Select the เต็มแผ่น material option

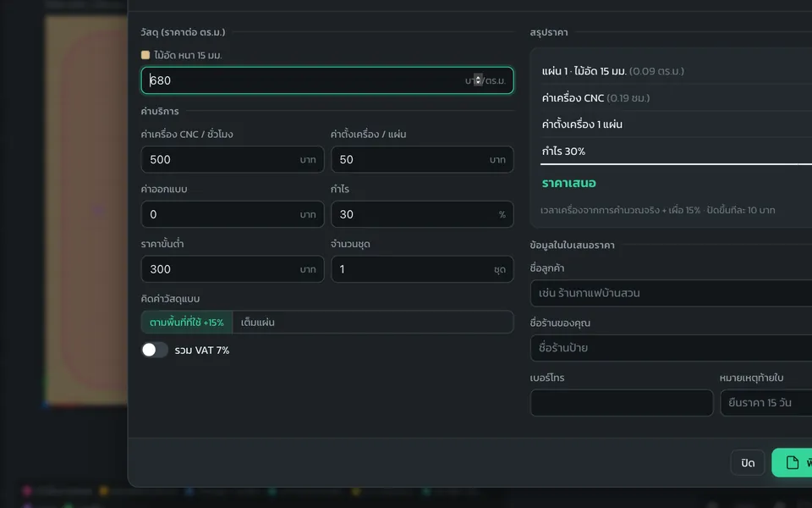[258, 322]
